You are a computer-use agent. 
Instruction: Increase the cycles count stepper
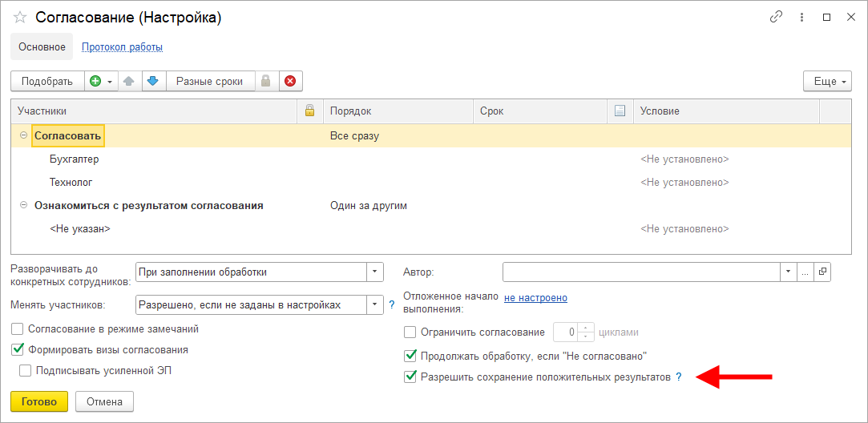pos(586,328)
